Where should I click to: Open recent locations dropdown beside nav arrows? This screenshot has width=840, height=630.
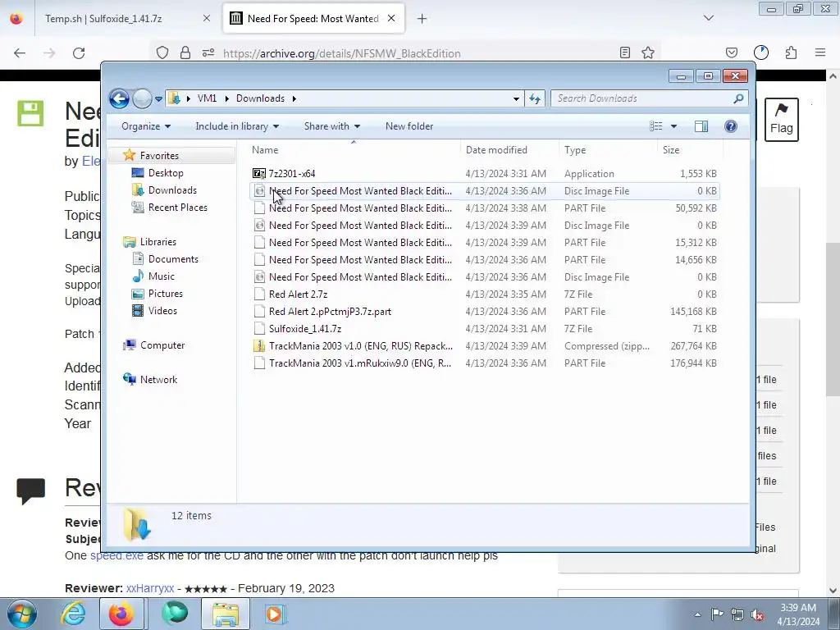click(158, 99)
